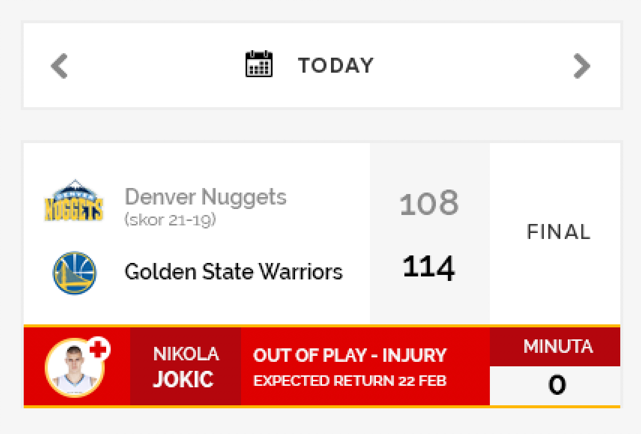Screen dimensions: 641x434
Task: Select the Golden State Warriors logo
Action: tap(74, 273)
